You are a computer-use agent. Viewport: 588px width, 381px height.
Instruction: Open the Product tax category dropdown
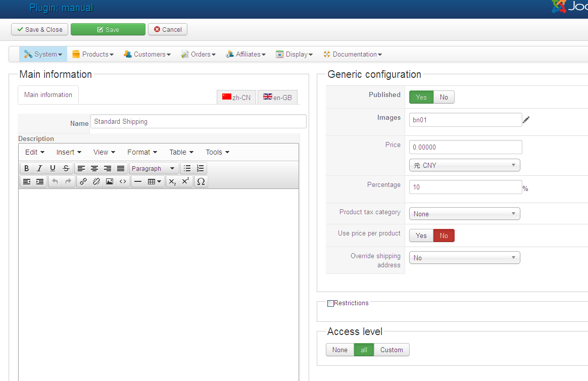click(465, 214)
